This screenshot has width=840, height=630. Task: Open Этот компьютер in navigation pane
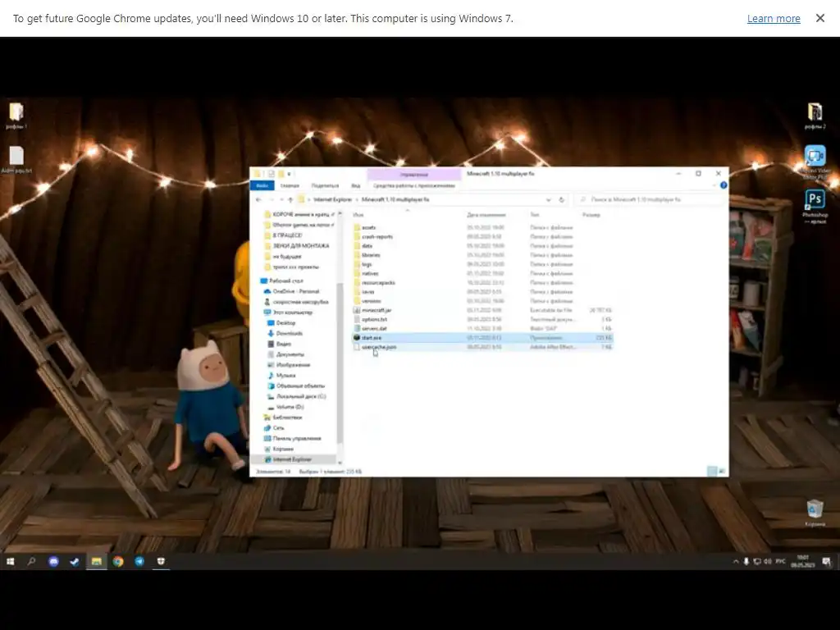pyautogui.click(x=293, y=313)
